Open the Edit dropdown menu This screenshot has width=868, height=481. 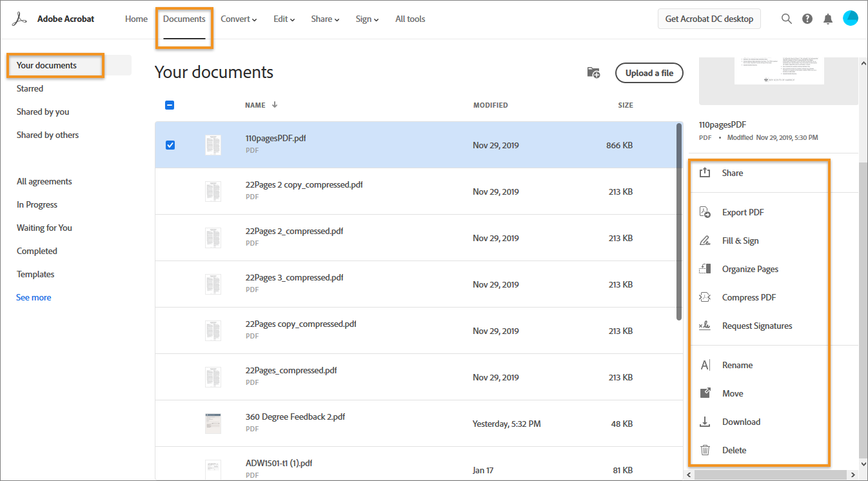point(284,19)
